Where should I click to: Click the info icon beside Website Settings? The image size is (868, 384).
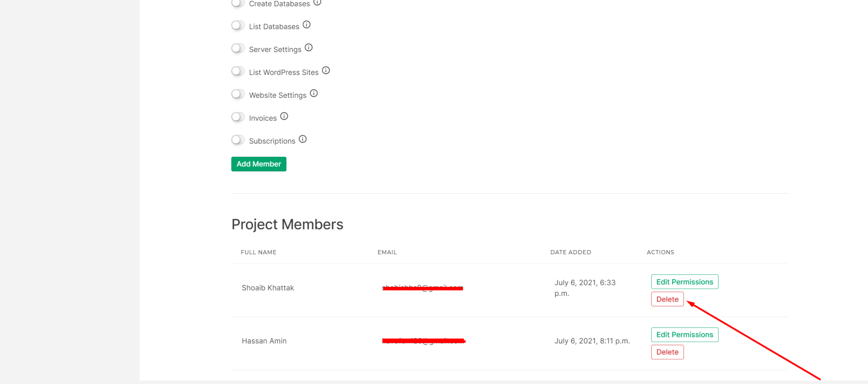pyautogui.click(x=313, y=93)
